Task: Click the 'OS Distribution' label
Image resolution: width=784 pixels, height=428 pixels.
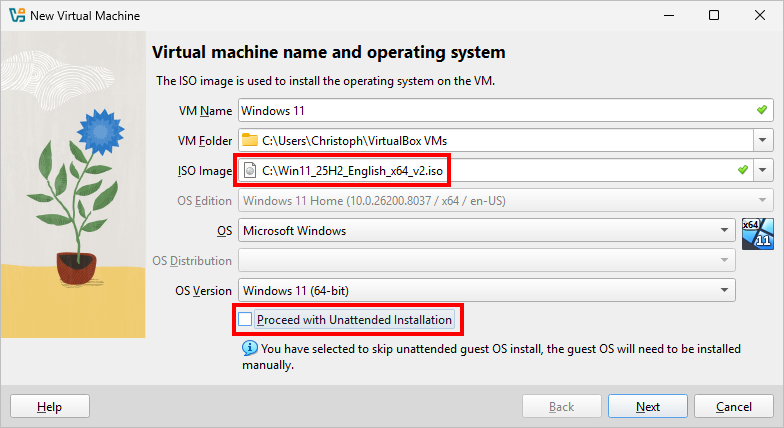Action: pos(192,260)
